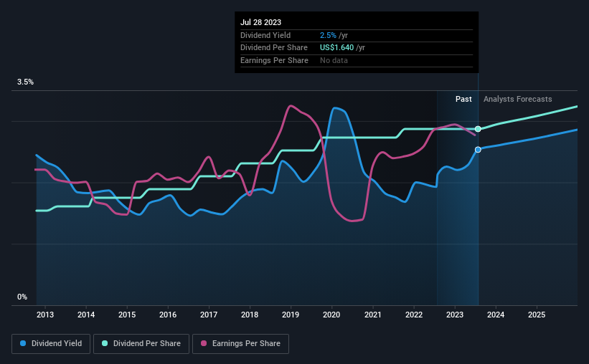Click the 2014 x-axis label
The image size is (589, 364).
pyautogui.click(x=86, y=315)
